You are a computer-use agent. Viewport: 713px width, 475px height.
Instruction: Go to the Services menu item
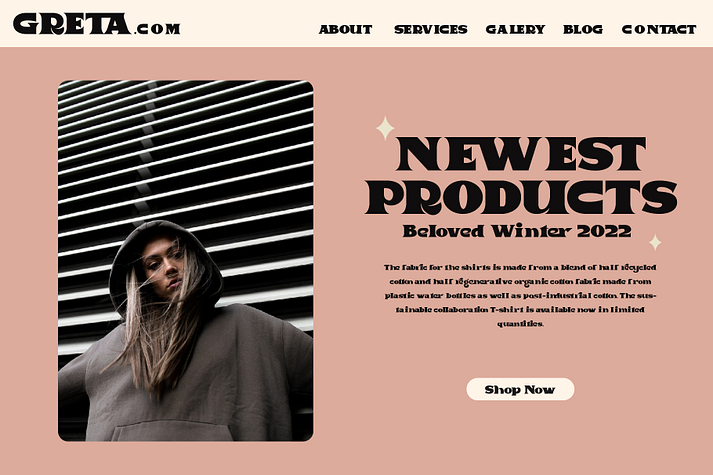[x=430, y=30]
